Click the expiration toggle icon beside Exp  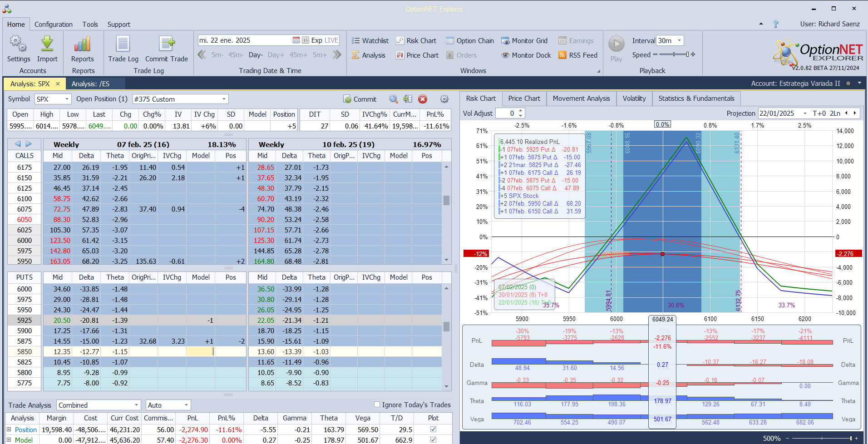[306, 40]
